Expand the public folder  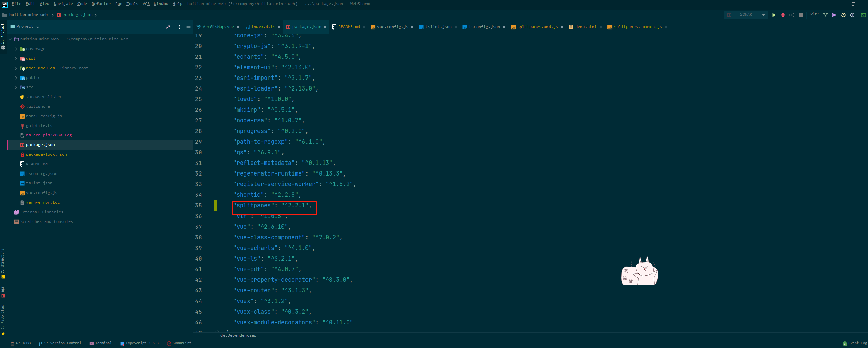(16, 78)
